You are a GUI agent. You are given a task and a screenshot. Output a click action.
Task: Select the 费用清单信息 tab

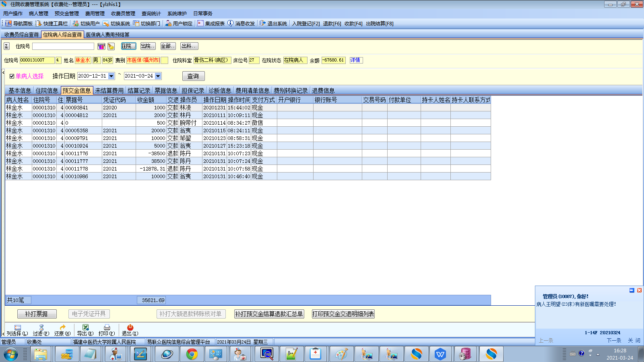252,90
